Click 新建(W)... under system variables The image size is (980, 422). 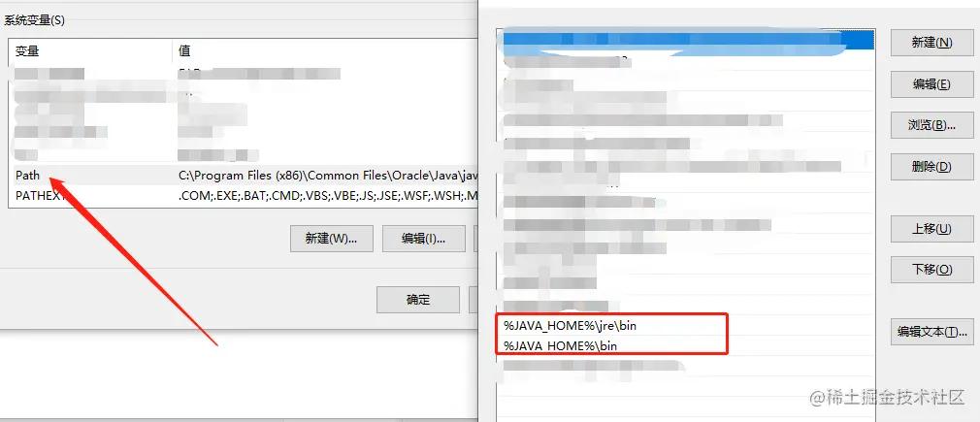click(x=331, y=239)
